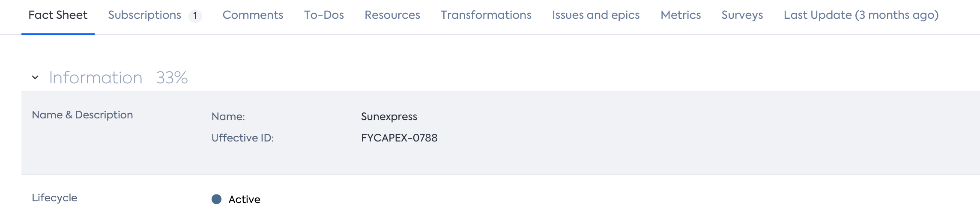The image size is (980, 212).
Task: Click the Information section heading
Action: click(x=96, y=77)
